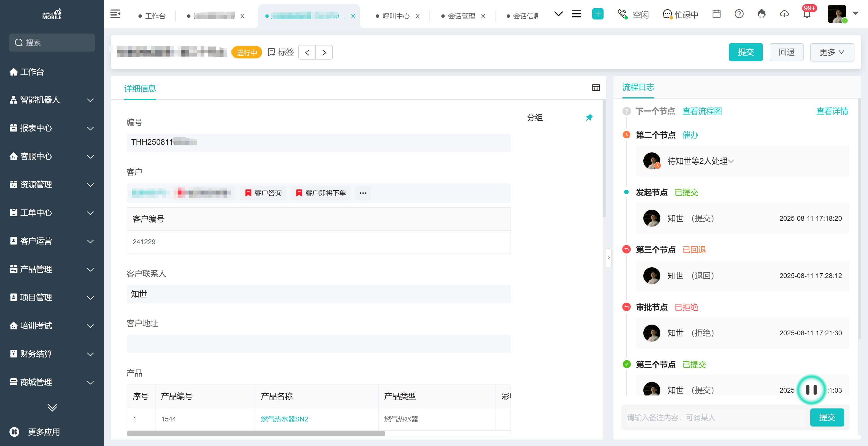
Task: Click the top 提交 button
Action: point(746,52)
